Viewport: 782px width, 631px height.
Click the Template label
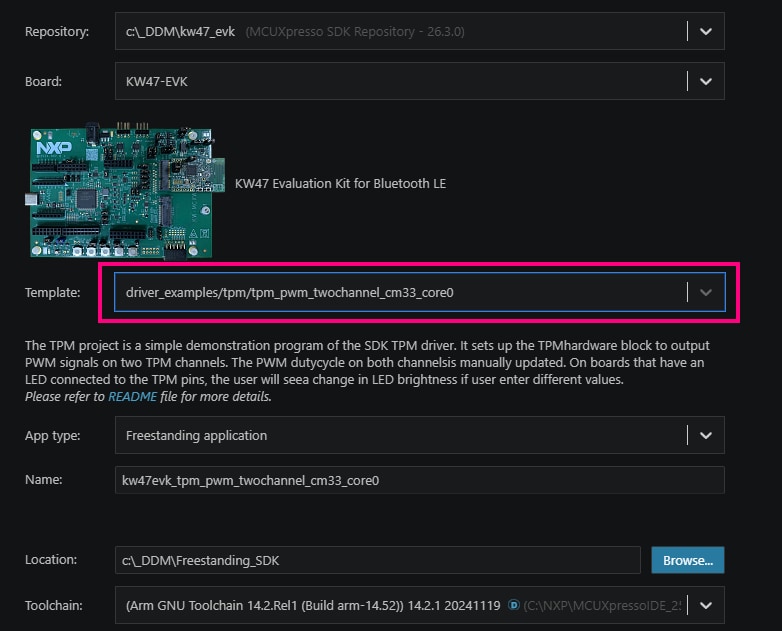[x=52, y=292]
